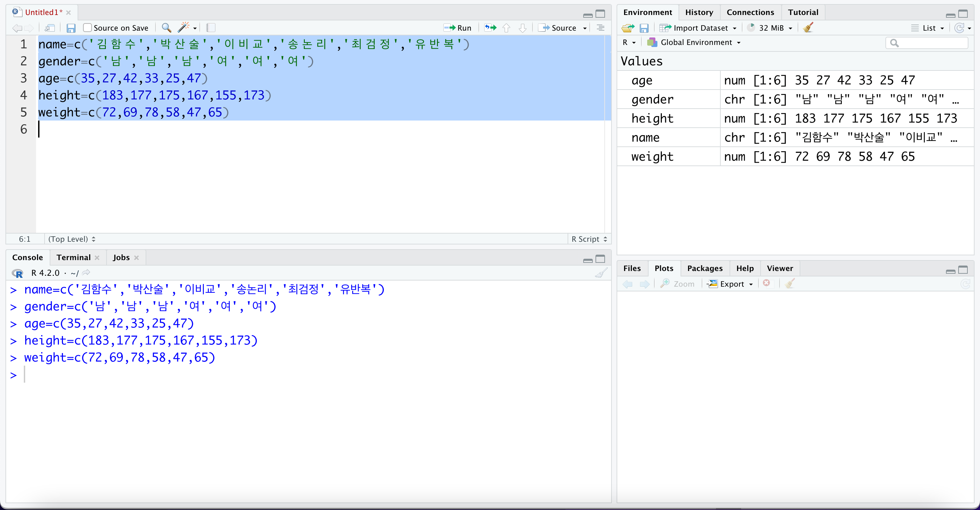
Task: Click the re-run previous code region icon
Action: (x=490, y=28)
